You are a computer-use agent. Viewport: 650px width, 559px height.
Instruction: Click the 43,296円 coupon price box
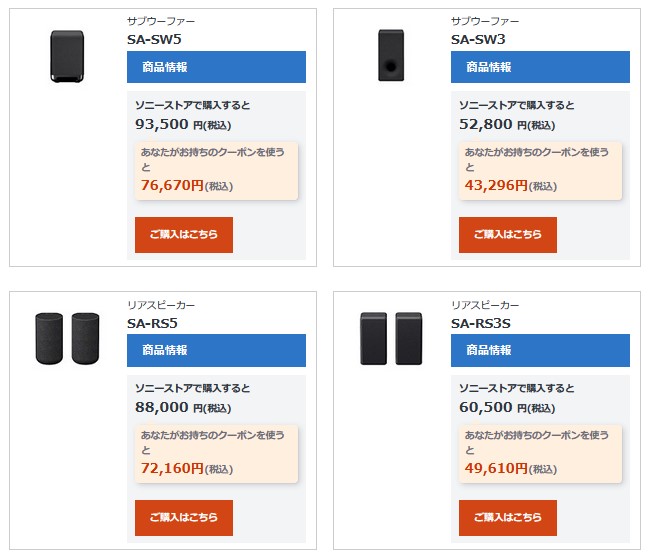[540, 171]
